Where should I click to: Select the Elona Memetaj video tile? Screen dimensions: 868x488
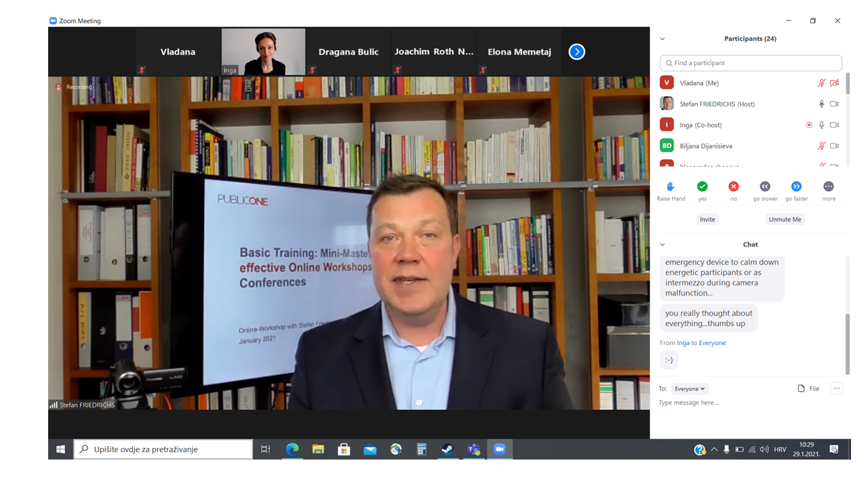pyautogui.click(x=519, y=52)
